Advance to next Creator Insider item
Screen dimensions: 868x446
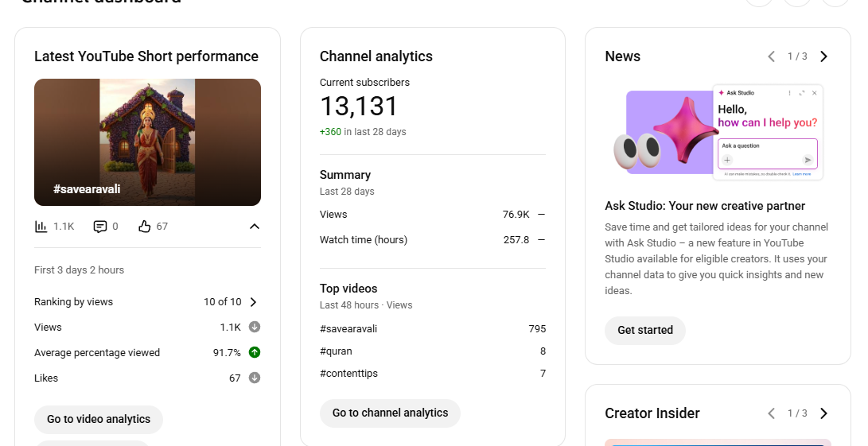[x=823, y=413]
